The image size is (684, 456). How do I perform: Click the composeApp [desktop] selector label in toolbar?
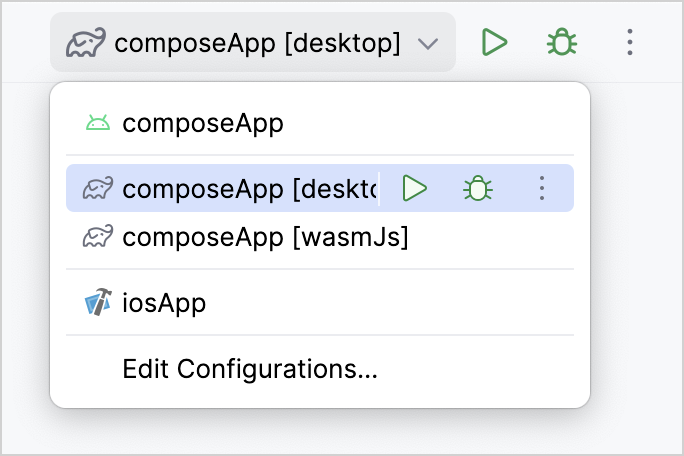[257, 43]
